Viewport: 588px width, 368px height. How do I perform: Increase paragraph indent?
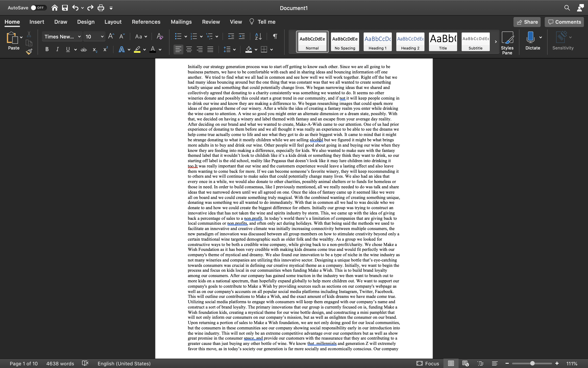point(242,36)
